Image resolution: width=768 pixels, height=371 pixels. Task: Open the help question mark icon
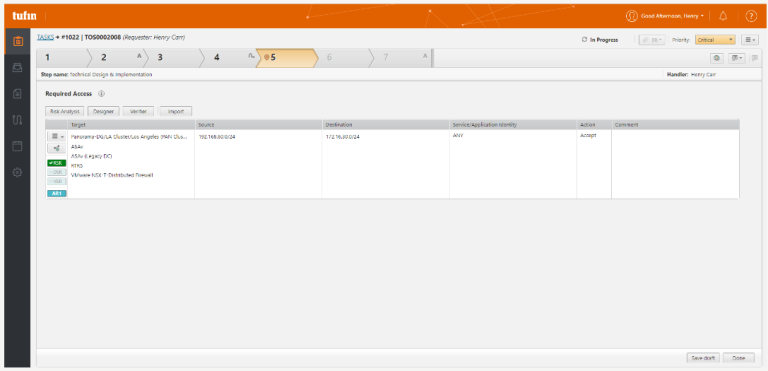coord(751,16)
